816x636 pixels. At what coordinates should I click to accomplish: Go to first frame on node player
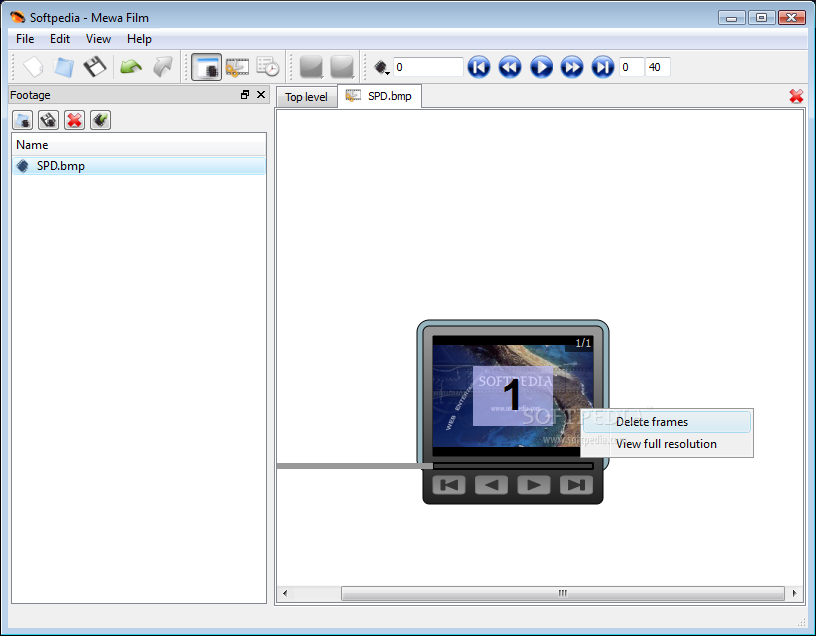[x=449, y=485]
